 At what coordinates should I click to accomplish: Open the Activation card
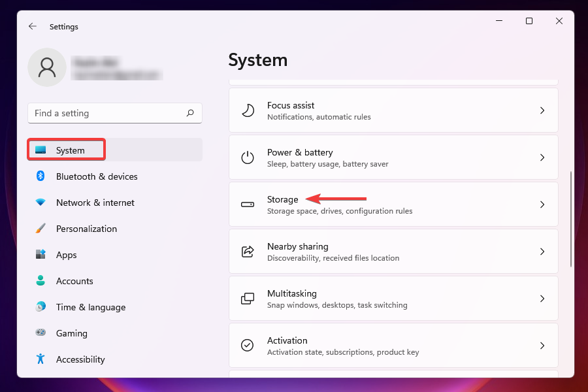[393, 346]
